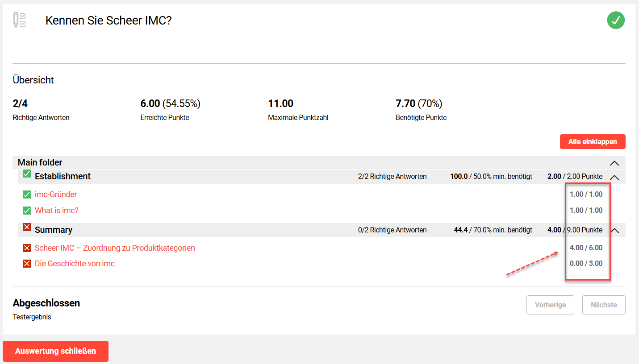Click the title Kennen Sie Scheer IMC?
The width and height of the screenshot is (639, 364).
tap(109, 21)
